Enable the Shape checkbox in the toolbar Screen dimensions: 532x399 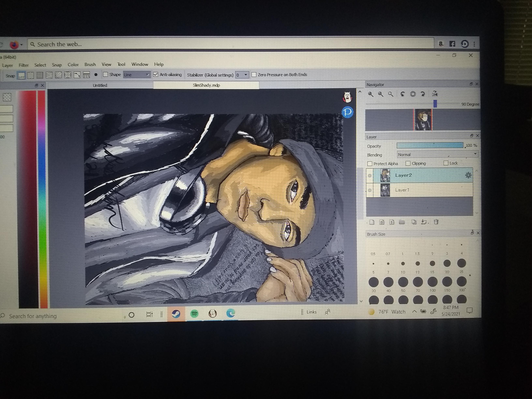tap(105, 74)
